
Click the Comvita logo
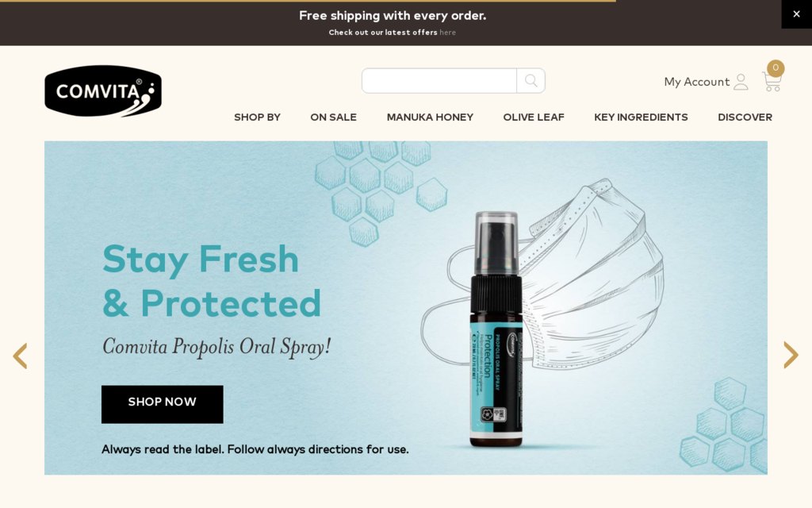click(x=103, y=90)
